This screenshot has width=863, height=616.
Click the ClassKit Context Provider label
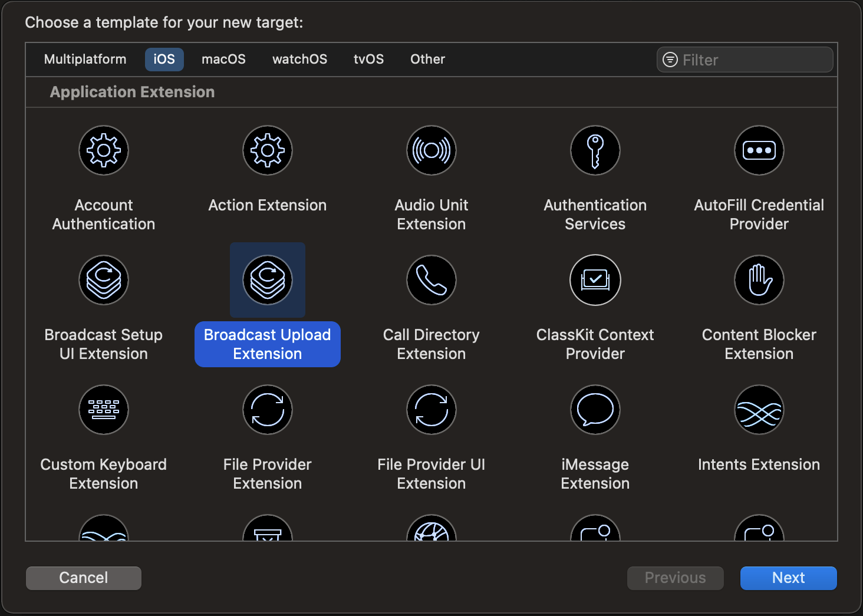click(595, 344)
